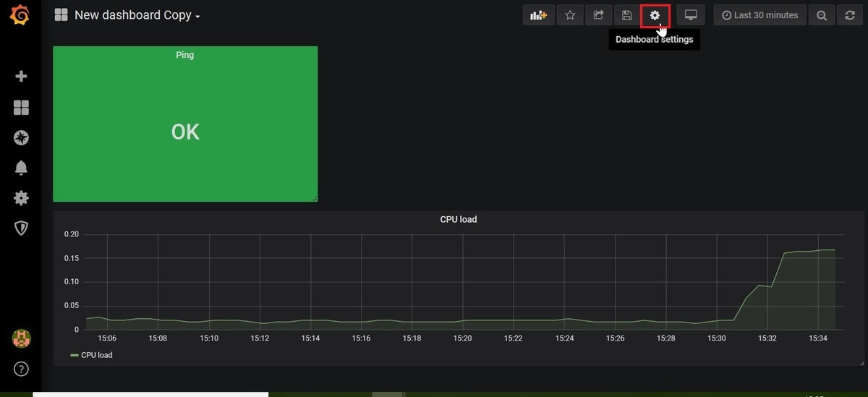Open Server Admin shield icon in sidebar
This screenshot has height=397, width=868.
[21, 229]
